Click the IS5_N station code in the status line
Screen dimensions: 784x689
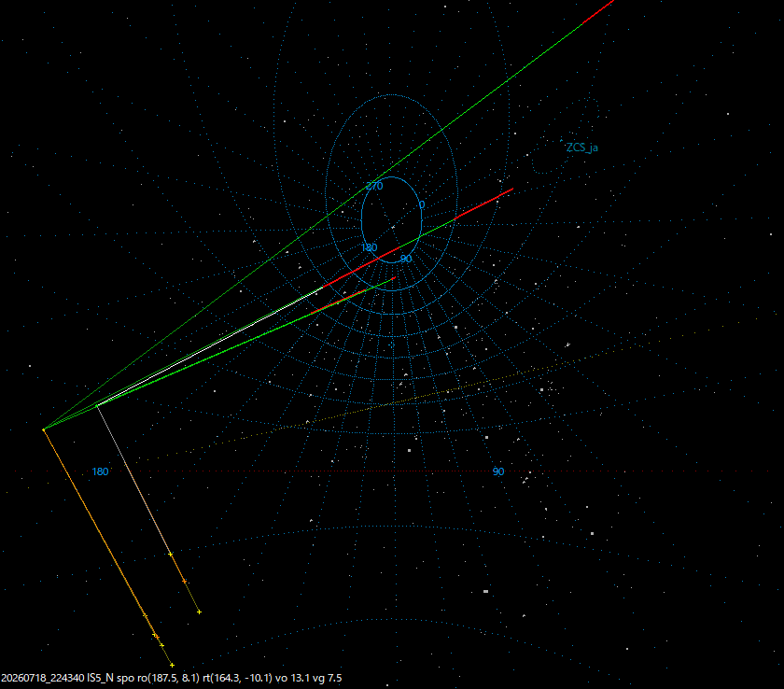click(101, 678)
